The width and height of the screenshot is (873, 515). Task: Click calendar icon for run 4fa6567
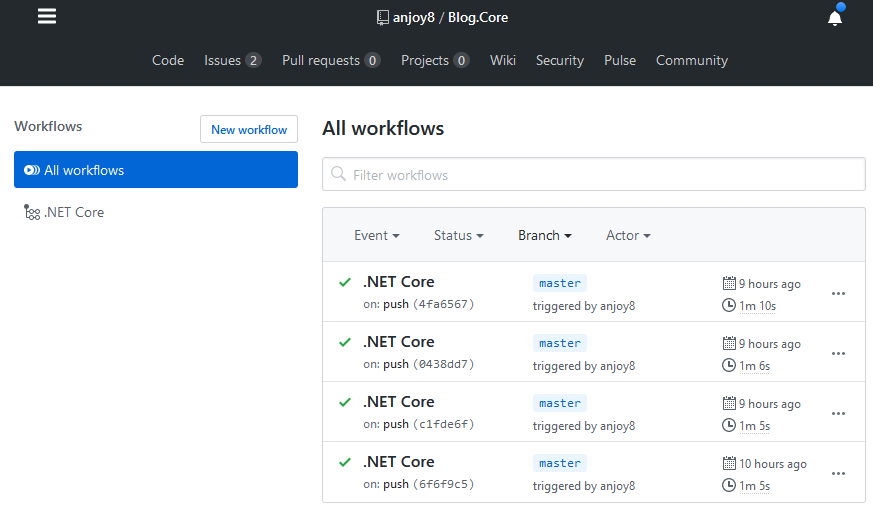pyautogui.click(x=729, y=283)
